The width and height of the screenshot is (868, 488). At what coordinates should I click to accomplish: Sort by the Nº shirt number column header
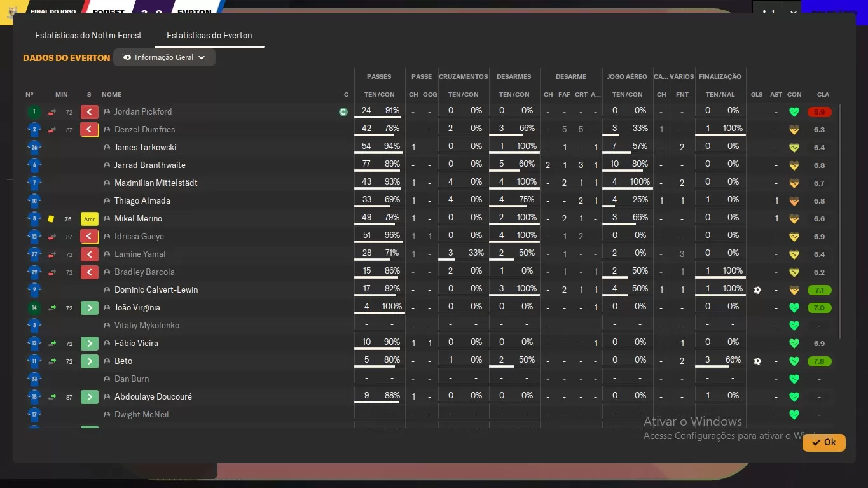tap(29, 95)
